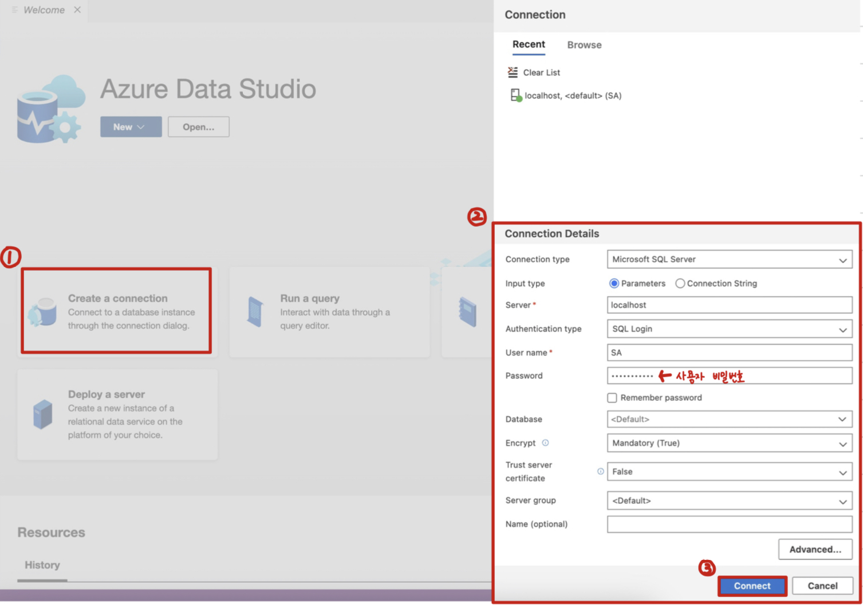This screenshot has height=616, width=863.
Task: Select the Welcome tab
Action: [44, 10]
